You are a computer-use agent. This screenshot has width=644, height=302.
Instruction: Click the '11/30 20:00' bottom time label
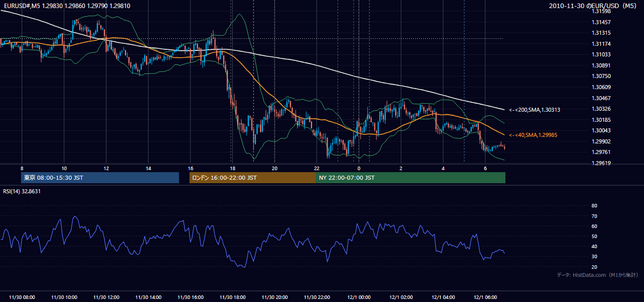coord(275,297)
